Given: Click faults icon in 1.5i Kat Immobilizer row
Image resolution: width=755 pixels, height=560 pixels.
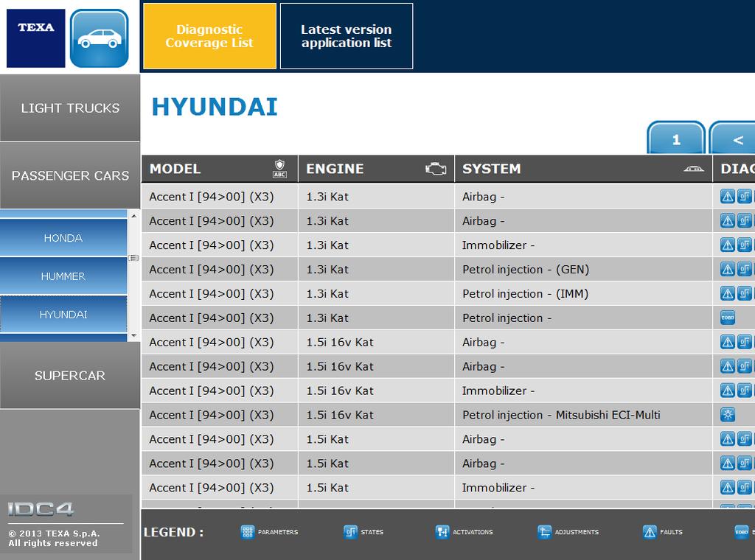Looking at the screenshot, I should click(727, 487).
